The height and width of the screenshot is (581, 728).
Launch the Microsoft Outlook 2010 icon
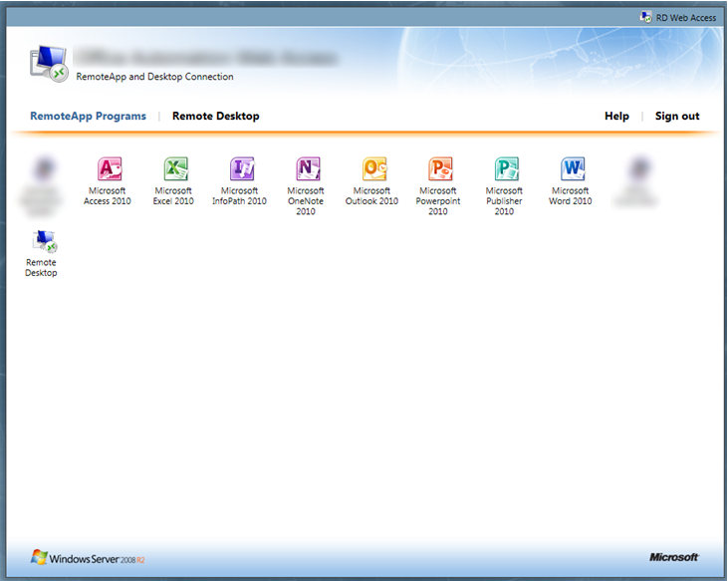pos(374,168)
